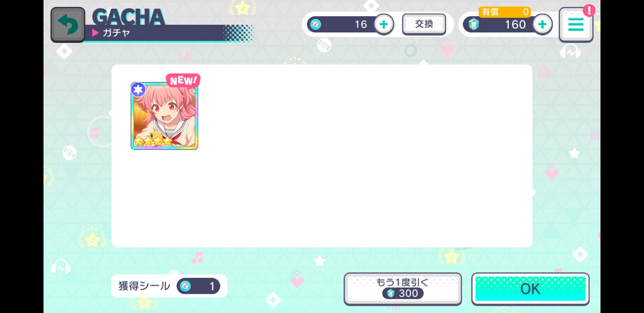Pull again with もう1度引く button
This screenshot has height=313, width=644.
tap(403, 289)
